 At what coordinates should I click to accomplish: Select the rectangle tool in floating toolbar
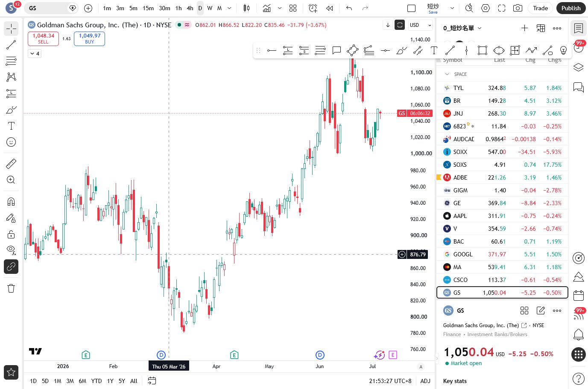pos(483,50)
